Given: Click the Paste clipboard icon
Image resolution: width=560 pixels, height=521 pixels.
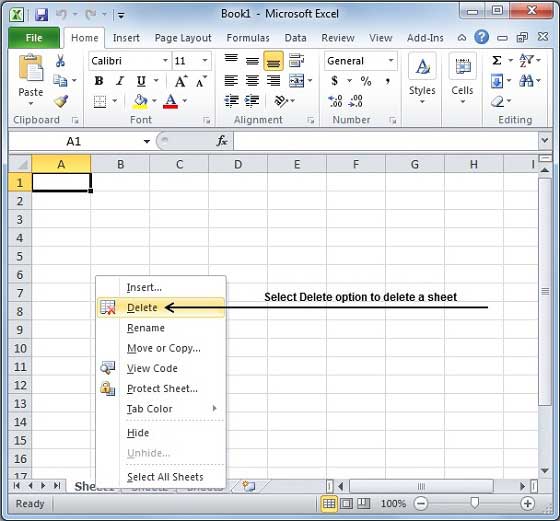Looking at the screenshot, I should click(x=30, y=67).
